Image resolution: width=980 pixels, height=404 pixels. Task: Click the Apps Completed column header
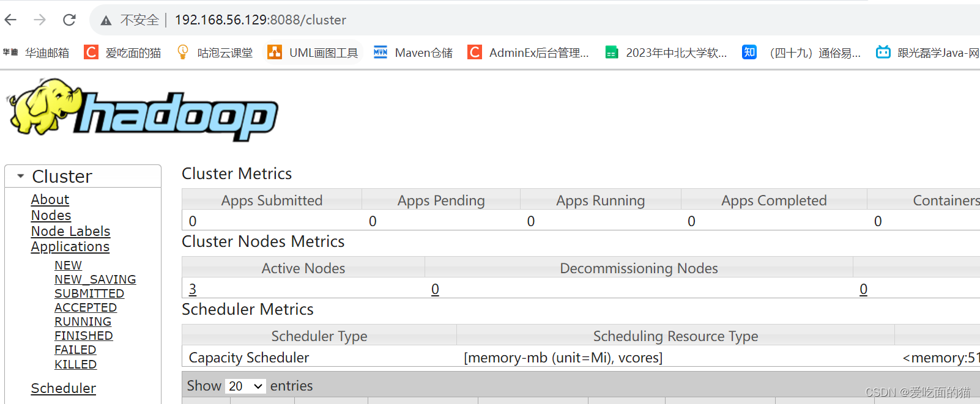coord(774,200)
